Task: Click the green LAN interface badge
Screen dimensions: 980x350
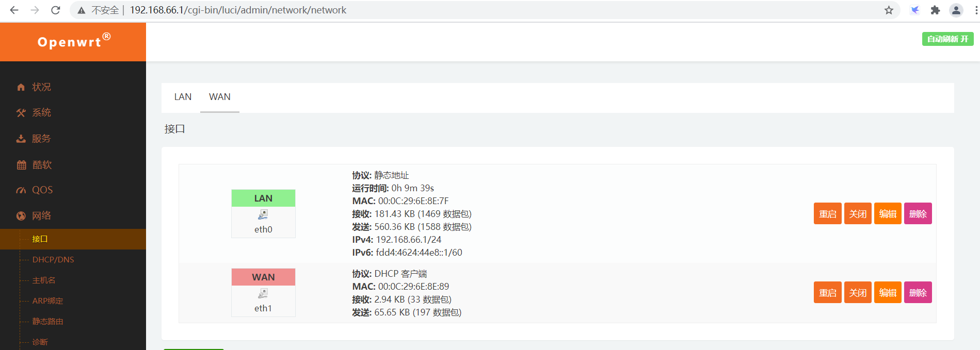Action: [263, 198]
